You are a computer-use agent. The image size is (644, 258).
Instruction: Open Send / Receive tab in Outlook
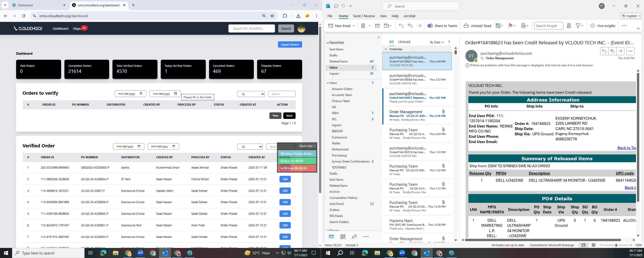364,16
